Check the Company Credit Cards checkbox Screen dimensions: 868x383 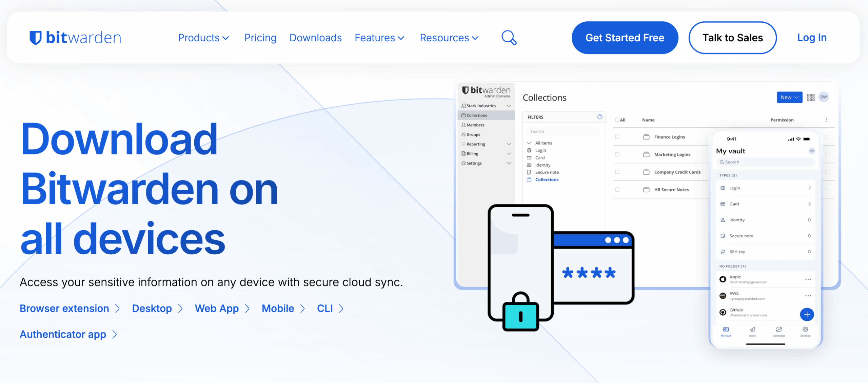(x=617, y=172)
